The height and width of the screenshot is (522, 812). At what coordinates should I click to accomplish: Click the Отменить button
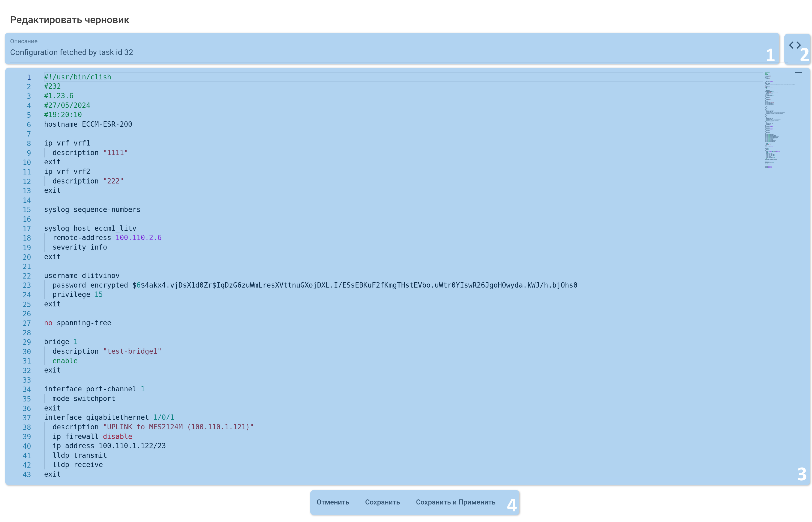[x=333, y=502]
